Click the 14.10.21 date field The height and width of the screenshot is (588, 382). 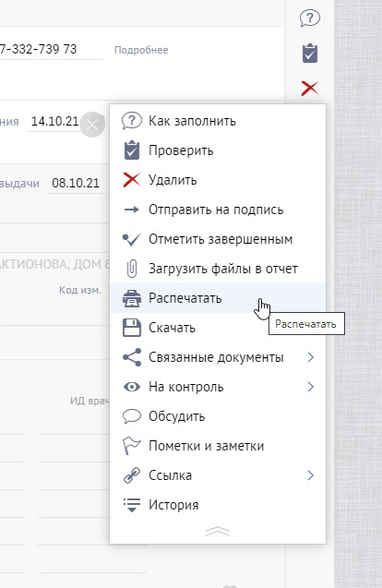[x=54, y=121]
